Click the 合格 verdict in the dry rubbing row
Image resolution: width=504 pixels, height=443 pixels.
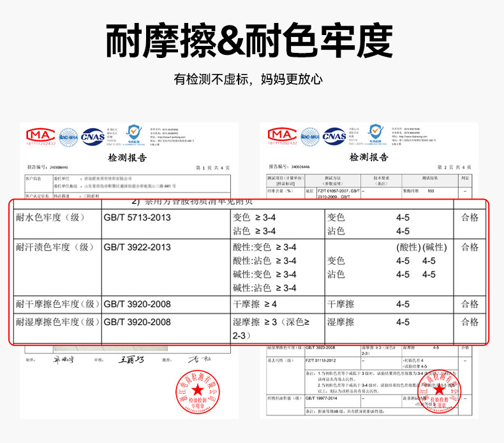470,304
